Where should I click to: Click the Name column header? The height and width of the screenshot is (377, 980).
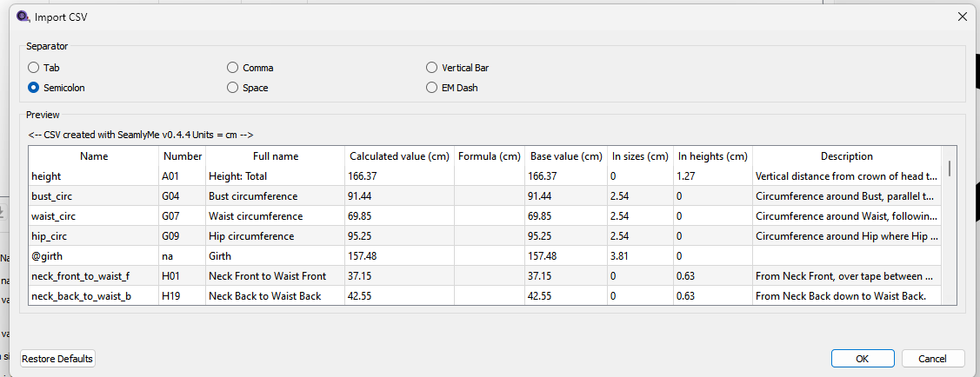pos(94,156)
